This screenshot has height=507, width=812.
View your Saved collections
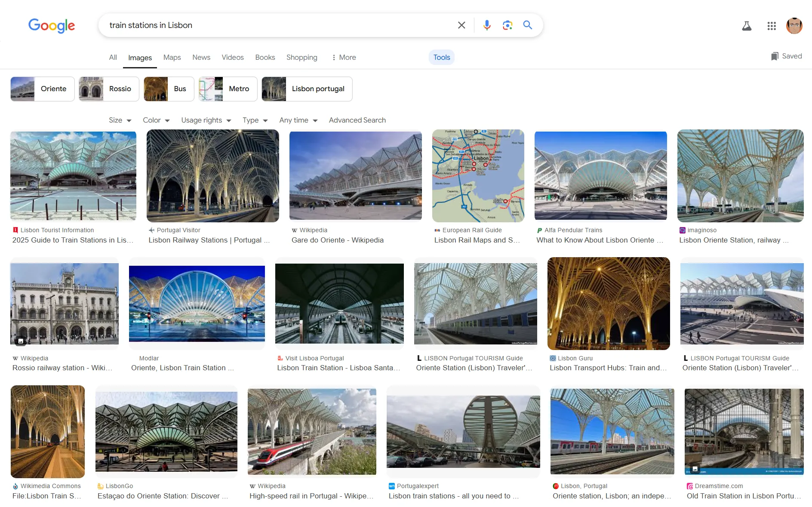(785, 56)
